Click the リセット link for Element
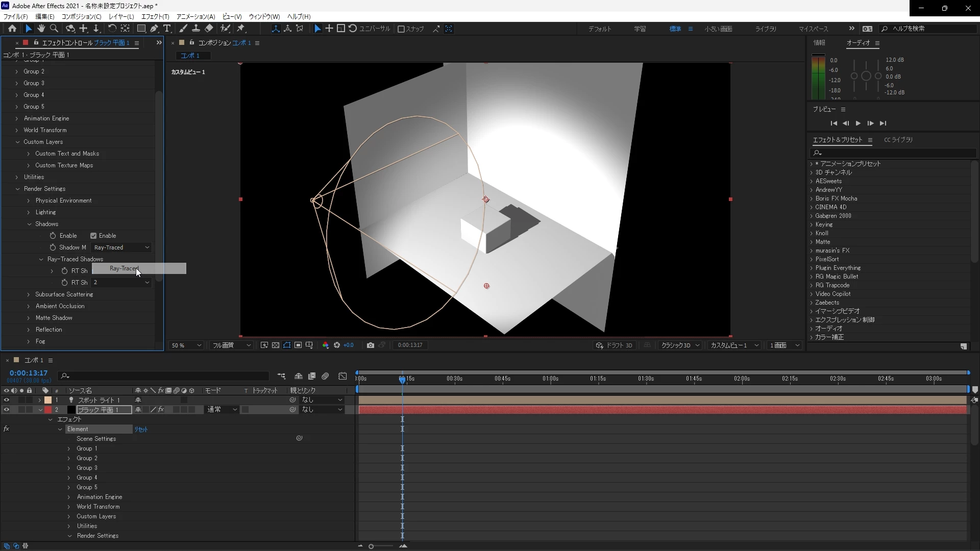 (x=141, y=430)
